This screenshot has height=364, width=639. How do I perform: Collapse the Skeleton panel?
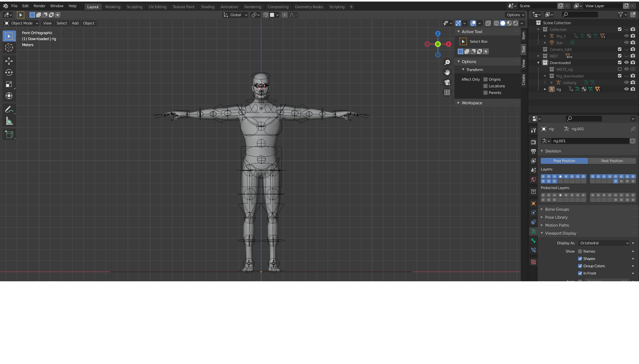pos(543,151)
